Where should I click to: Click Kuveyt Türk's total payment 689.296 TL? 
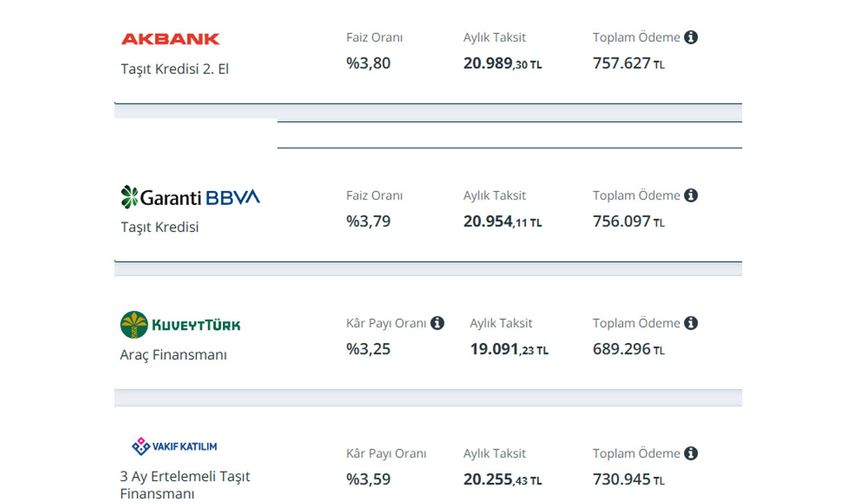click(x=628, y=349)
